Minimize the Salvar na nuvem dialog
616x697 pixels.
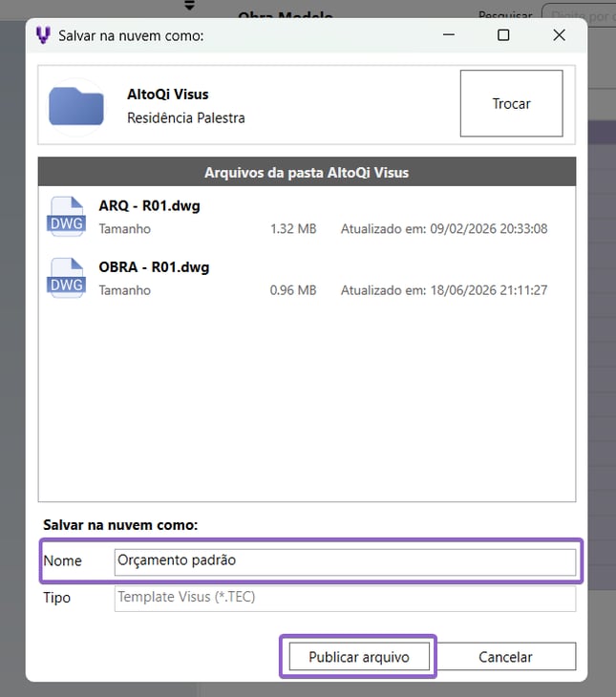point(449,34)
